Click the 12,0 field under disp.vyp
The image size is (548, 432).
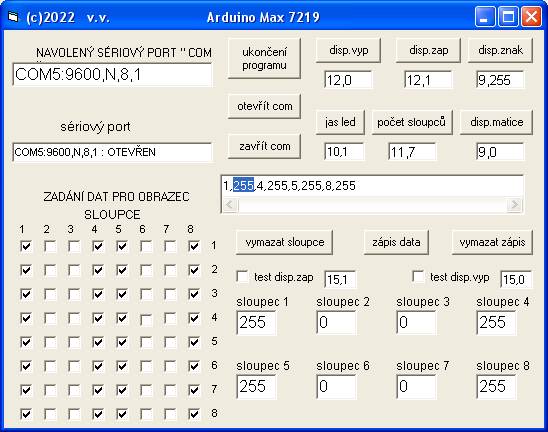pyautogui.click(x=348, y=80)
